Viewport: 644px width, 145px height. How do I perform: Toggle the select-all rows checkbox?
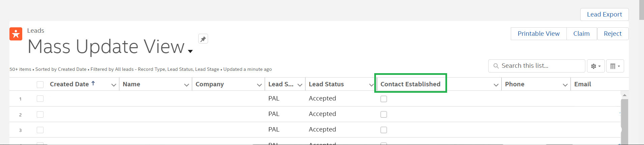pyautogui.click(x=40, y=84)
